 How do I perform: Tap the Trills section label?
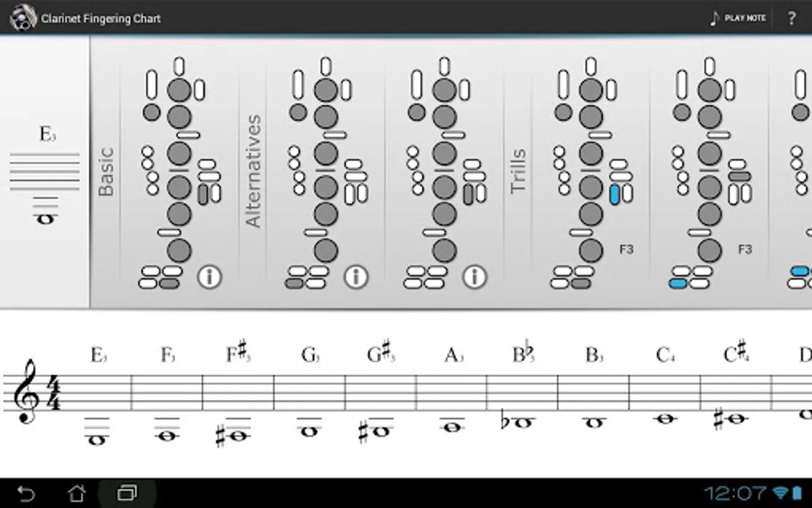pos(518,172)
